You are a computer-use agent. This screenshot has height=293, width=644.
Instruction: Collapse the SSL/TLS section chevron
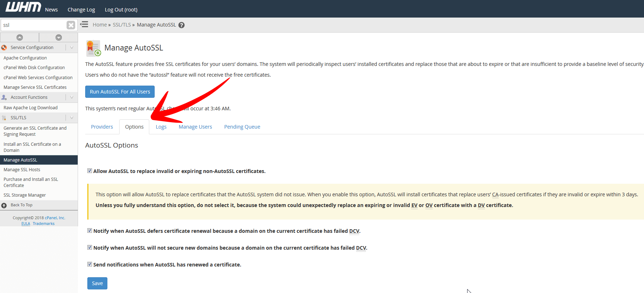click(x=72, y=118)
